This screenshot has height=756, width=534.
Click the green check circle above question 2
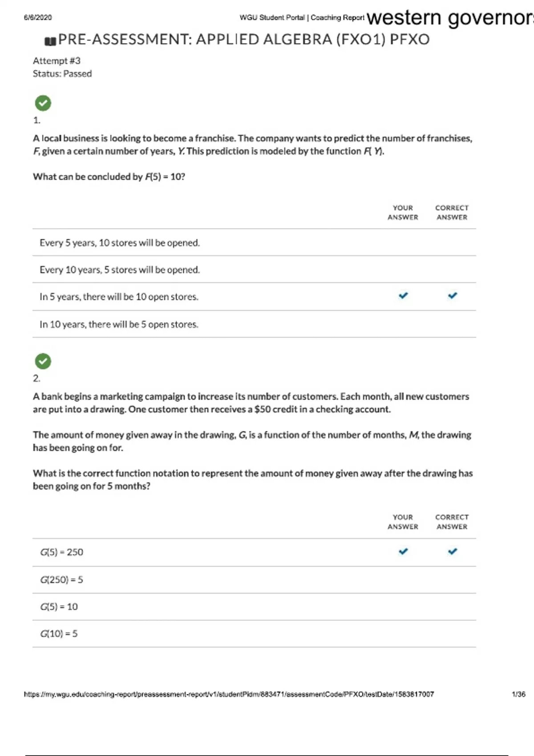43,361
